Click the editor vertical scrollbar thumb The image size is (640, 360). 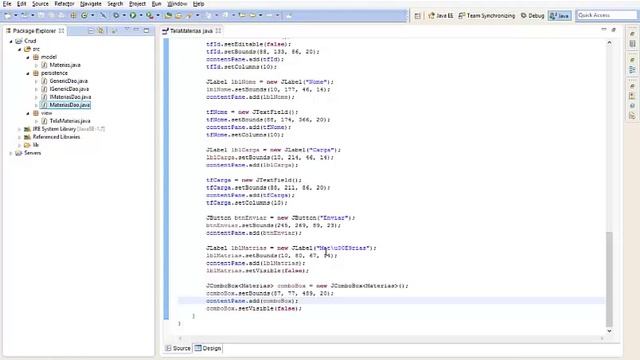(609, 279)
